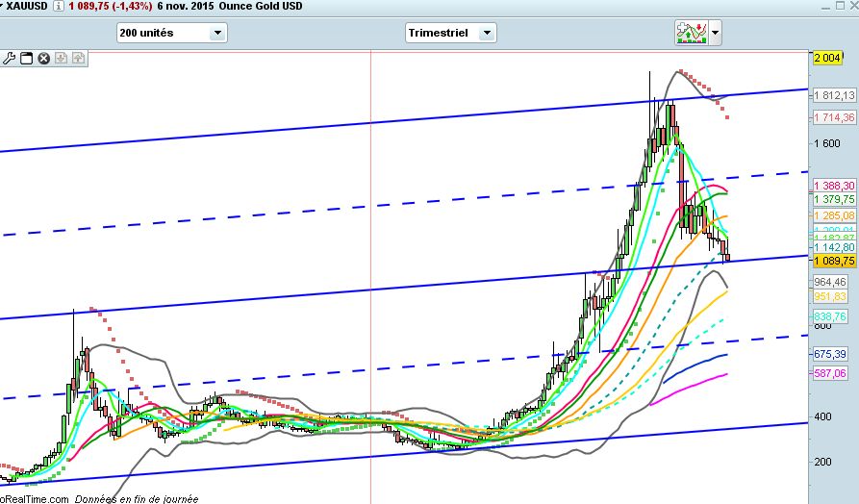Click the green '1 379,75' price label
The width and height of the screenshot is (859, 504).
tap(834, 199)
